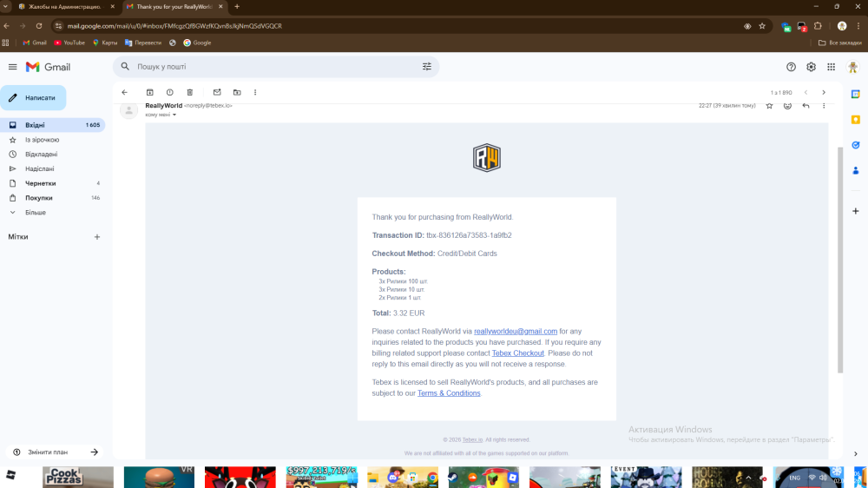Get add-ons with plus icon
The height and width of the screenshot is (488, 868).
856,211
